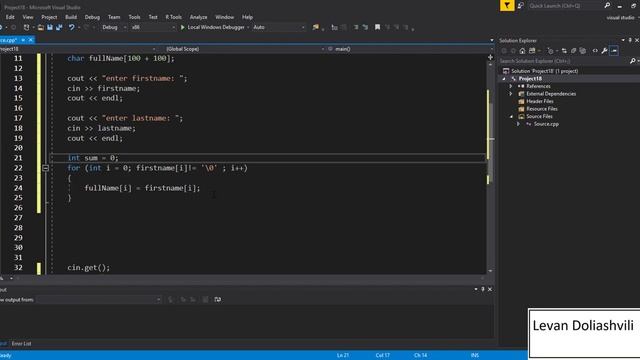Open the Team menu
The height and width of the screenshot is (360, 640).
pos(114,17)
